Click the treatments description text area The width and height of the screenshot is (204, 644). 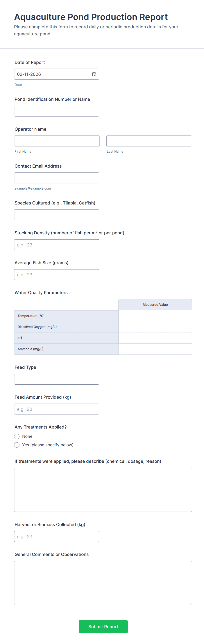pyautogui.click(x=103, y=490)
